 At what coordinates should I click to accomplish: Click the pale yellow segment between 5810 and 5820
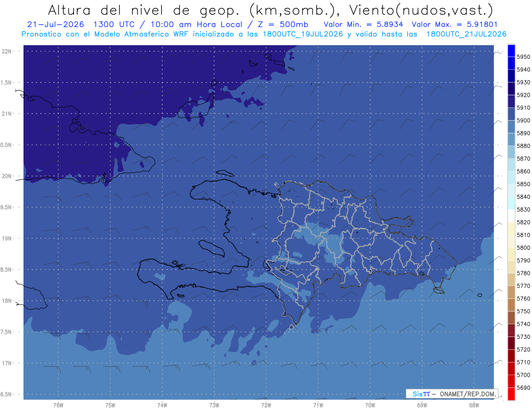click(x=511, y=228)
